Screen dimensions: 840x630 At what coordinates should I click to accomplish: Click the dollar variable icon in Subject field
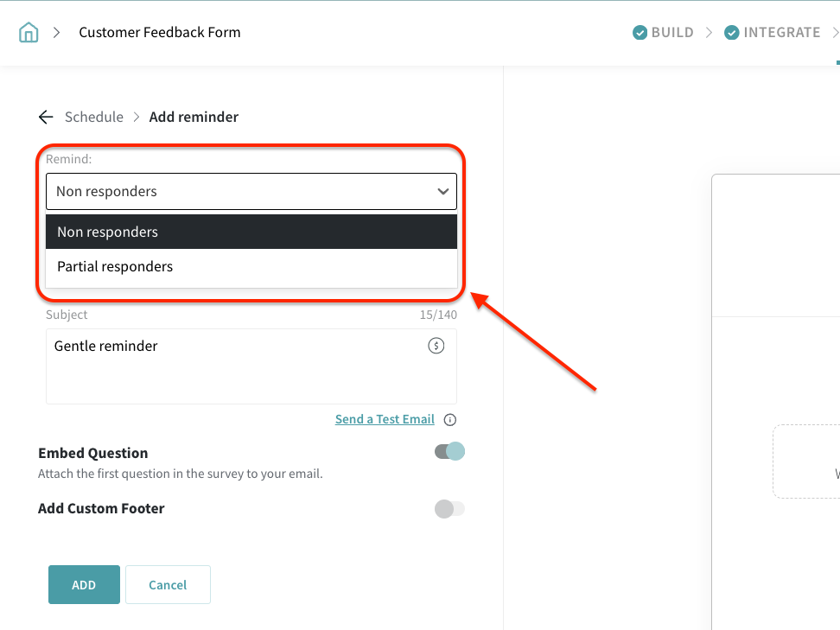(436, 346)
